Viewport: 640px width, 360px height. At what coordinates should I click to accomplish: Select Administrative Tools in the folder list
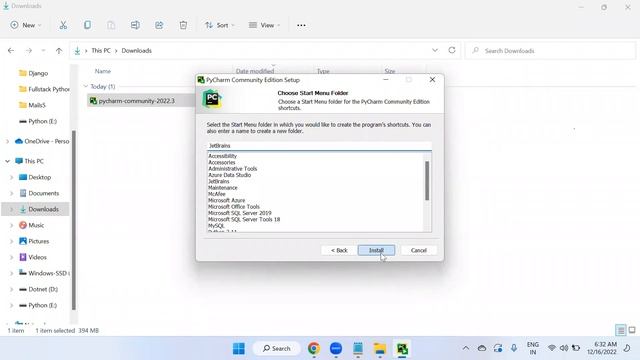[233, 169]
